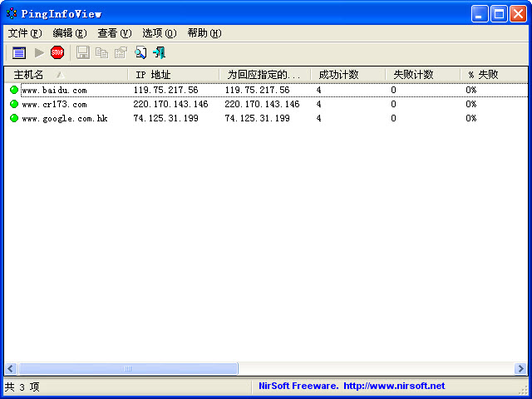Open the 帮助(H) menu
Screen dimensions: 532x399
204,33
